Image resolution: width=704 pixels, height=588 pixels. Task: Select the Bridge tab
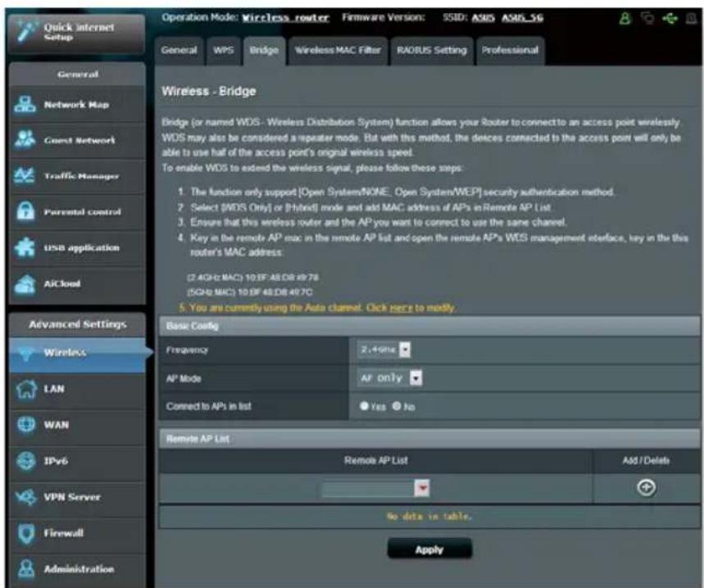[x=264, y=51]
